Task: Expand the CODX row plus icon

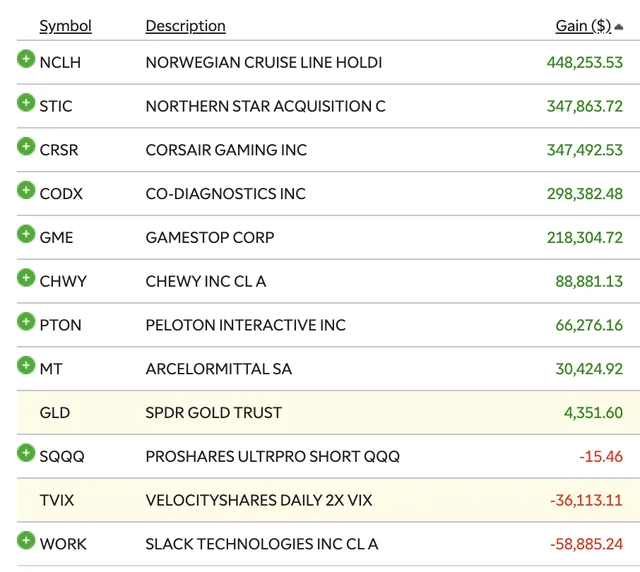Action: tap(26, 190)
